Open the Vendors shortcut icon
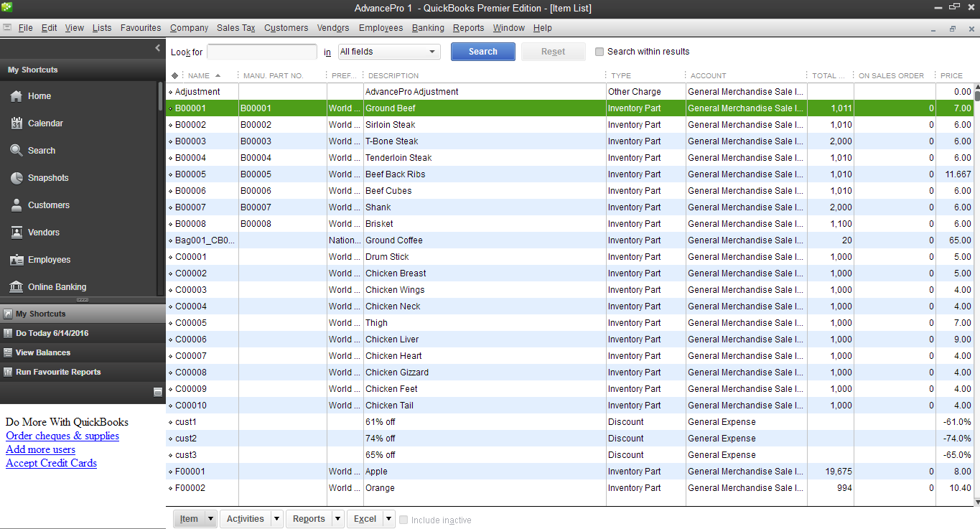 tap(16, 233)
